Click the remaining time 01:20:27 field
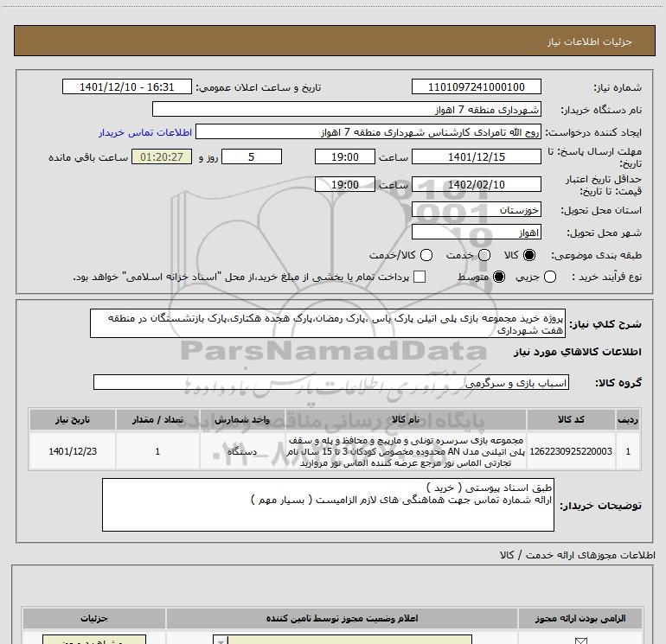Image resolution: width=666 pixels, height=644 pixels. 162,156
